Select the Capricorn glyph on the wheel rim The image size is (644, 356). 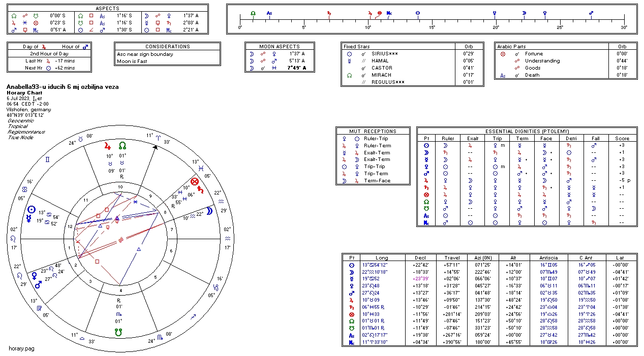[216, 288]
